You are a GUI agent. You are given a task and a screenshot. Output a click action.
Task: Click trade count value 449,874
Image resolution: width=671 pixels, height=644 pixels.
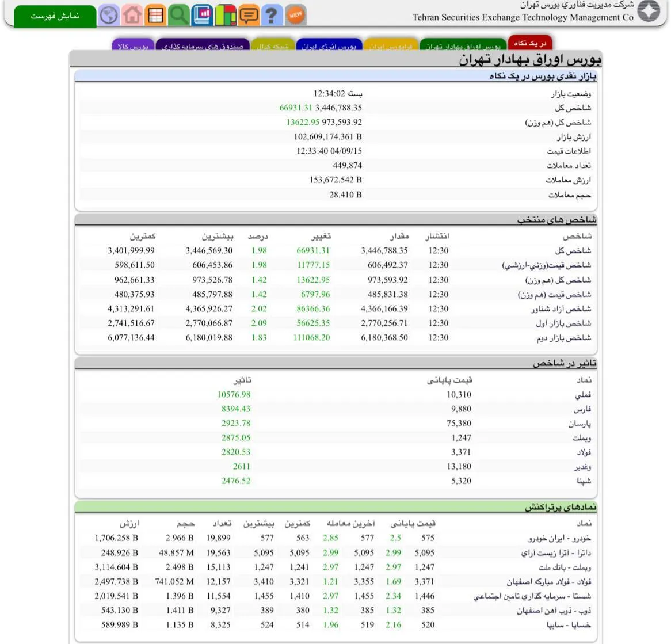348,165
